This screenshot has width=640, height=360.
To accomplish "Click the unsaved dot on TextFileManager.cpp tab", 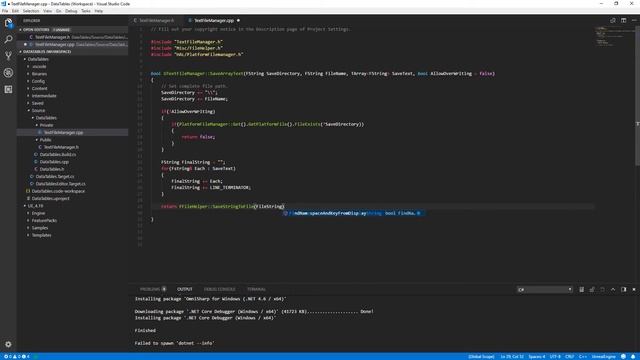I will 238,20.
